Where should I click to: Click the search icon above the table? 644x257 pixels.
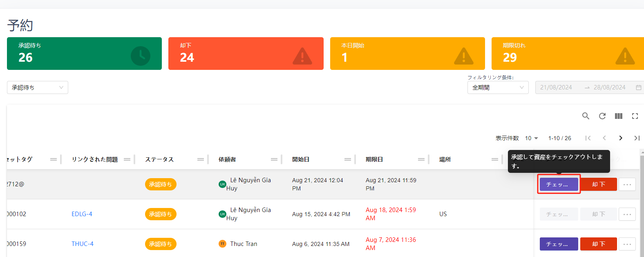(586, 116)
